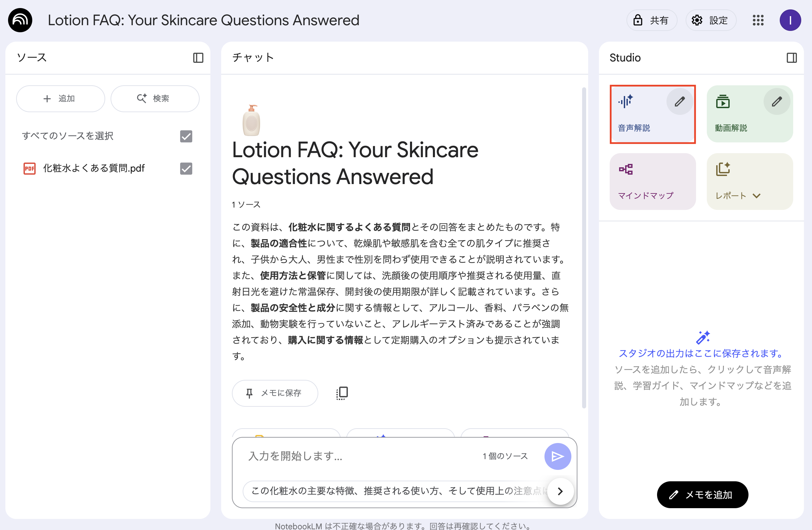Open the account avatar menu

pyautogui.click(x=790, y=20)
